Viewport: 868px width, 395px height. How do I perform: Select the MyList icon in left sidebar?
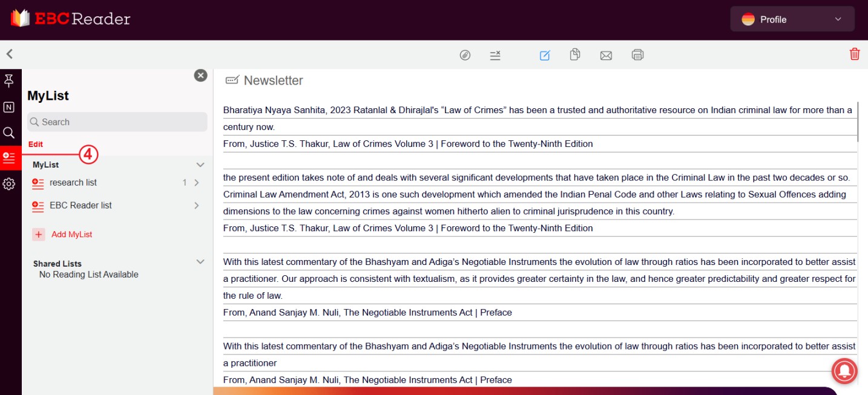point(9,158)
